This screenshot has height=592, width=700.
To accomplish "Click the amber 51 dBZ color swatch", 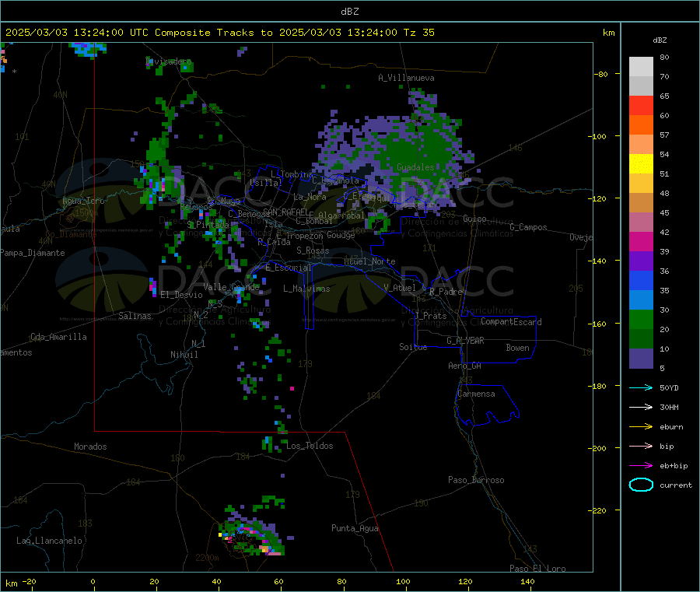I will 641,183.
